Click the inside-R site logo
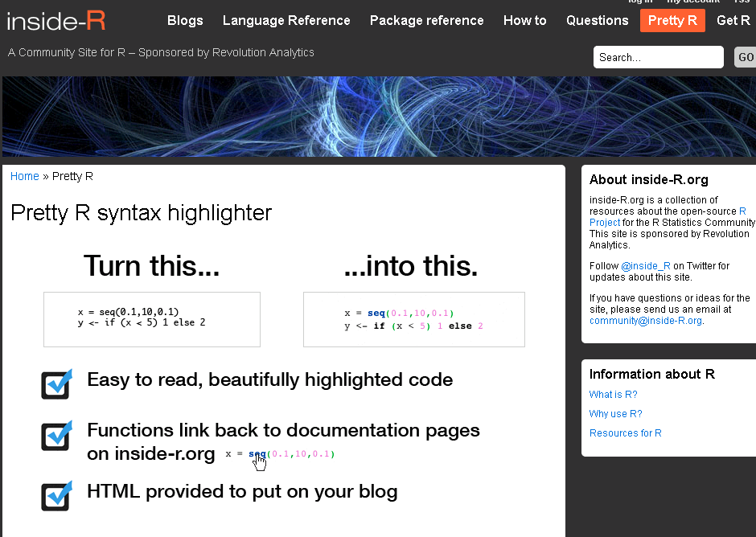 coord(56,21)
